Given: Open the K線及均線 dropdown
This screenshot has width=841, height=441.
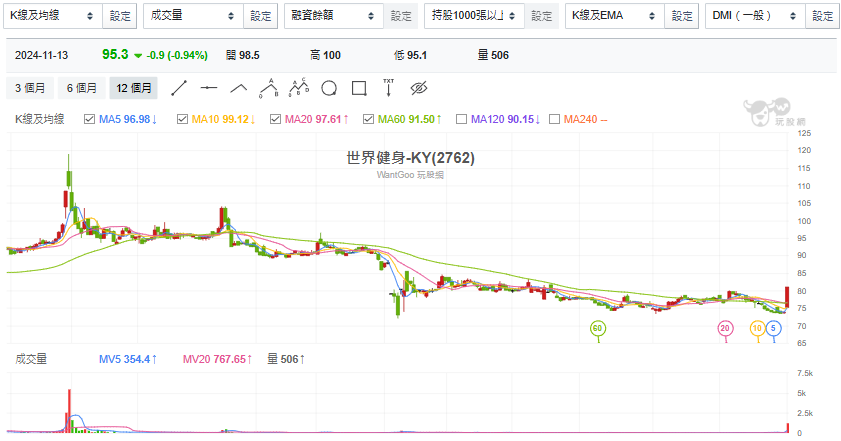Looking at the screenshot, I should (53, 16).
